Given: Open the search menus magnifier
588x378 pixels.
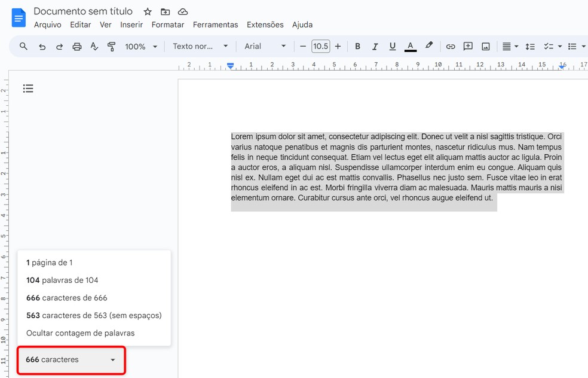Looking at the screenshot, I should click(x=23, y=46).
